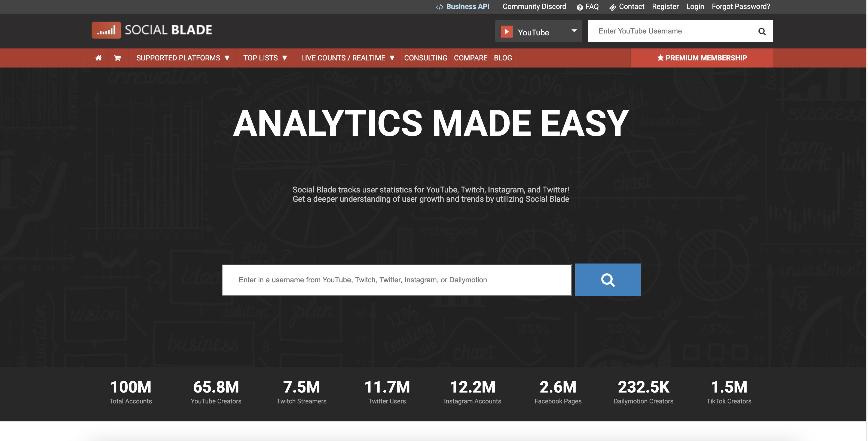
Task: Expand the Supported Platforms menu
Action: tap(183, 58)
